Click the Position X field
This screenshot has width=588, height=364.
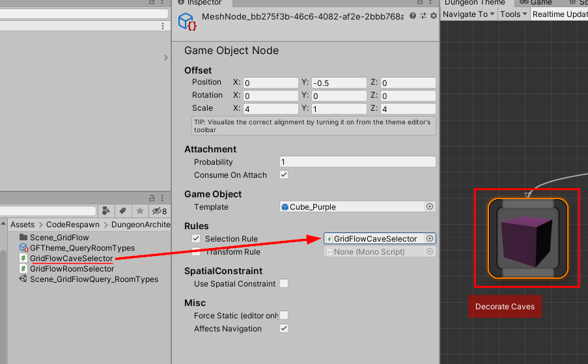(x=271, y=83)
